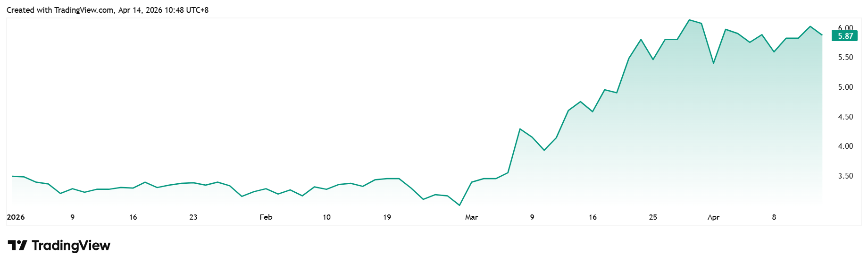
Task: Click the lowest dip of the chart line
Action: click(x=459, y=205)
